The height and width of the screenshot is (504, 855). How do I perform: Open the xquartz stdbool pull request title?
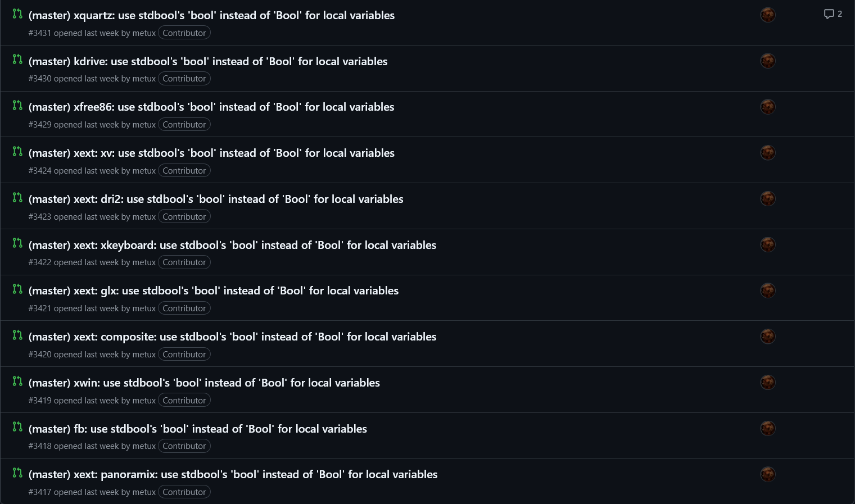click(211, 15)
